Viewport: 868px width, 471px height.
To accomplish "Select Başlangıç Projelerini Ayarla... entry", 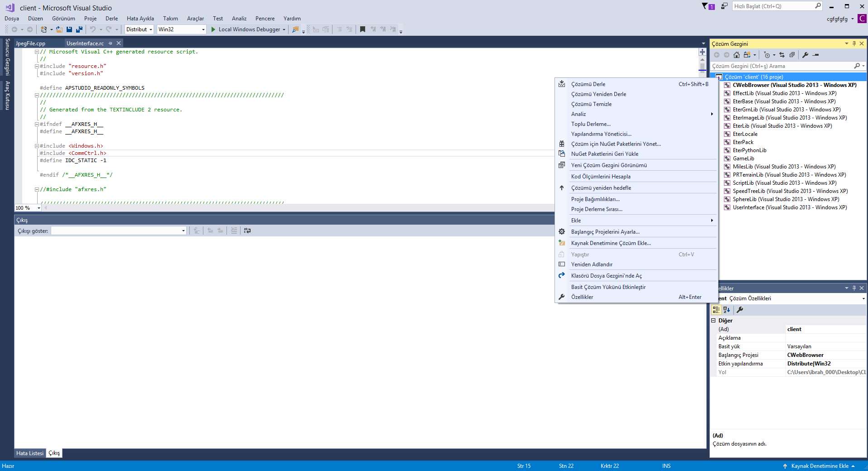I will tap(637, 232).
